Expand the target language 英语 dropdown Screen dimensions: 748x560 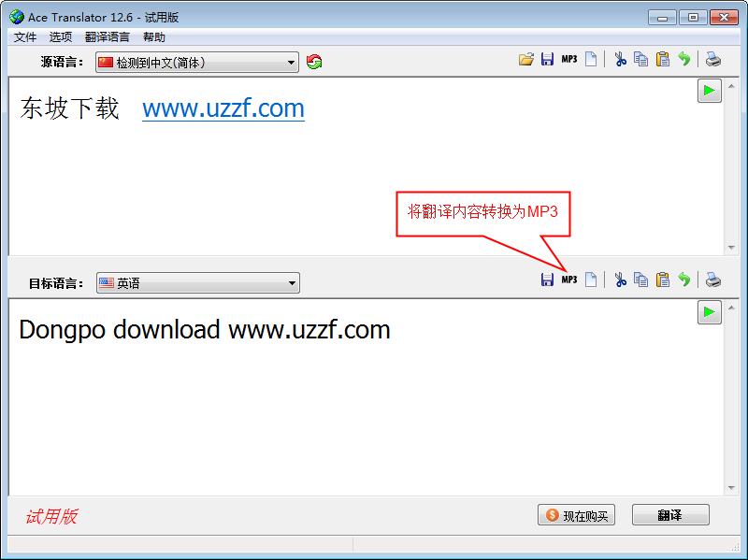[198, 283]
